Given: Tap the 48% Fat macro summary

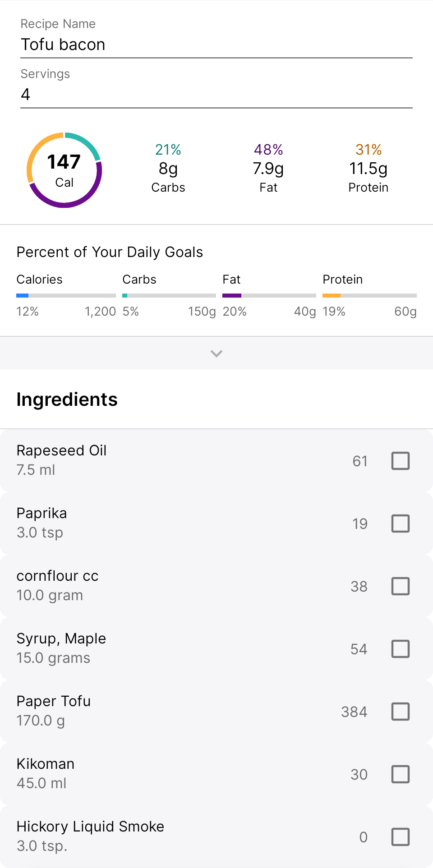Looking at the screenshot, I should click(x=268, y=168).
